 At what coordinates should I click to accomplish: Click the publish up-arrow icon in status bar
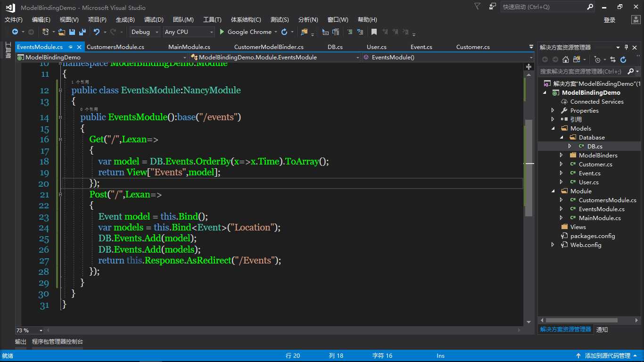578,356
